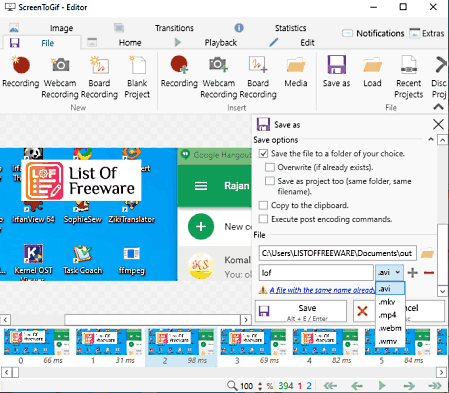Click the zoom percentage stepper arrows
Image resolution: width=449 pixels, height=393 pixels.
(260, 386)
